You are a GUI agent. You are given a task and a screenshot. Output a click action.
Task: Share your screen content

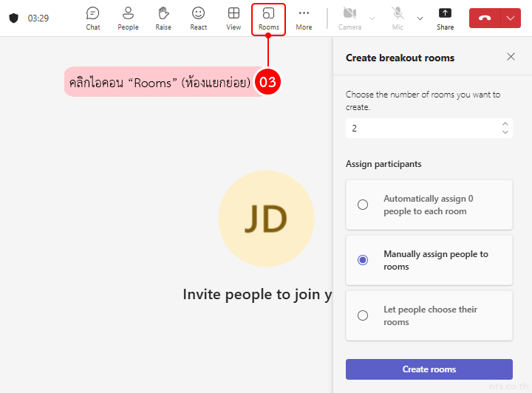tap(445, 18)
